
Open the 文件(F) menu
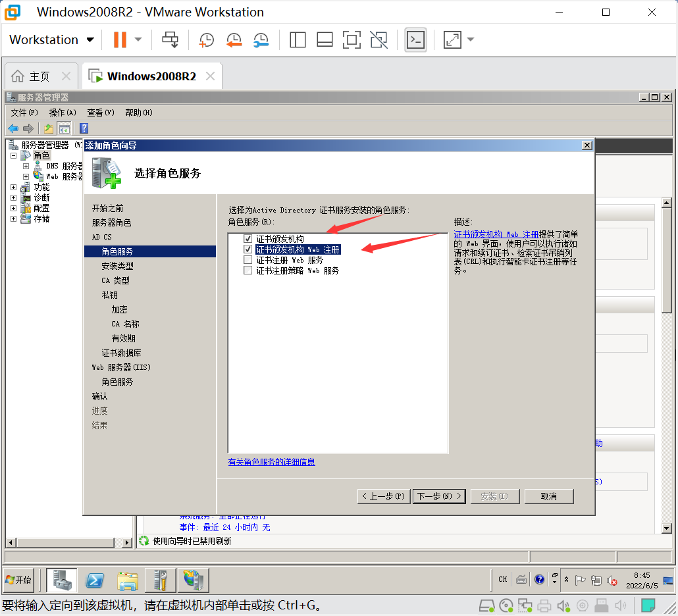(24, 113)
